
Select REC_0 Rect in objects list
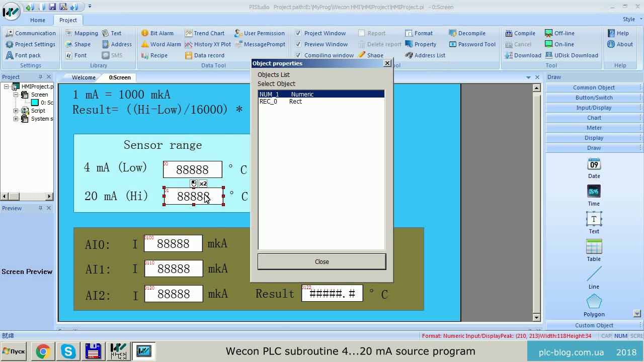[x=321, y=102]
